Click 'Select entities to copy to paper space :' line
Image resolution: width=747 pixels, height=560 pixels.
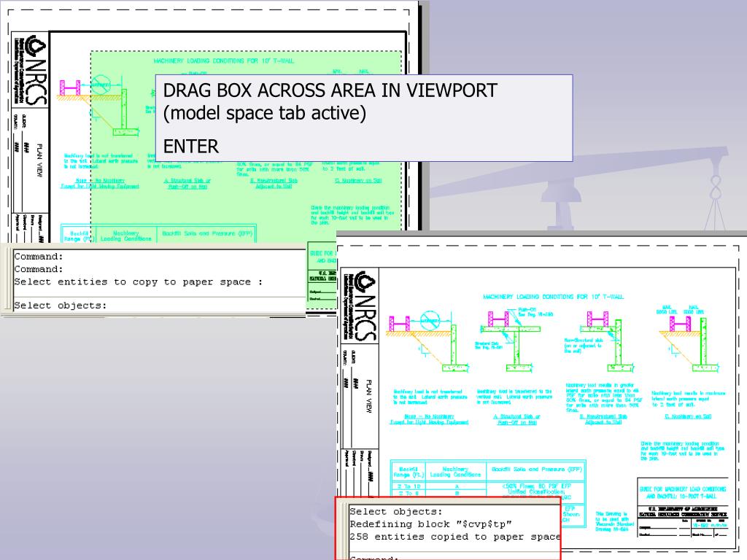tap(138, 282)
